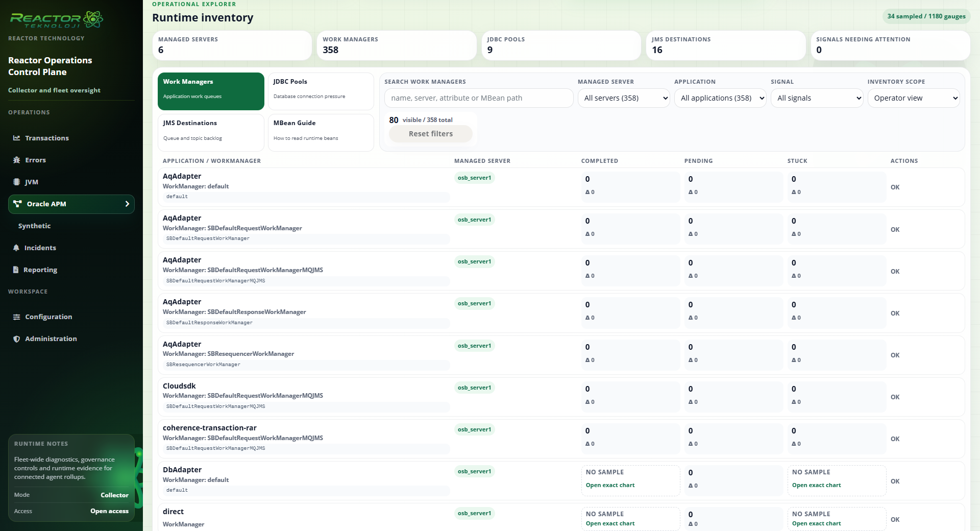
Task: Click the Work Managers 358 summary card
Action: click(x=397, y=45)
